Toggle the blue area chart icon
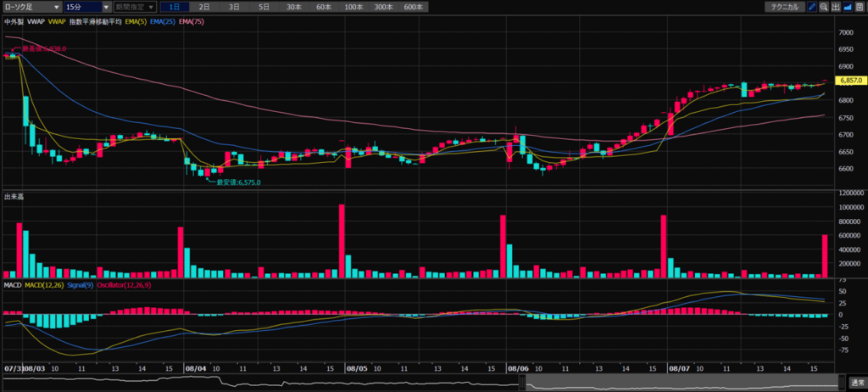868x392 pixels. [x=847, y=7]
